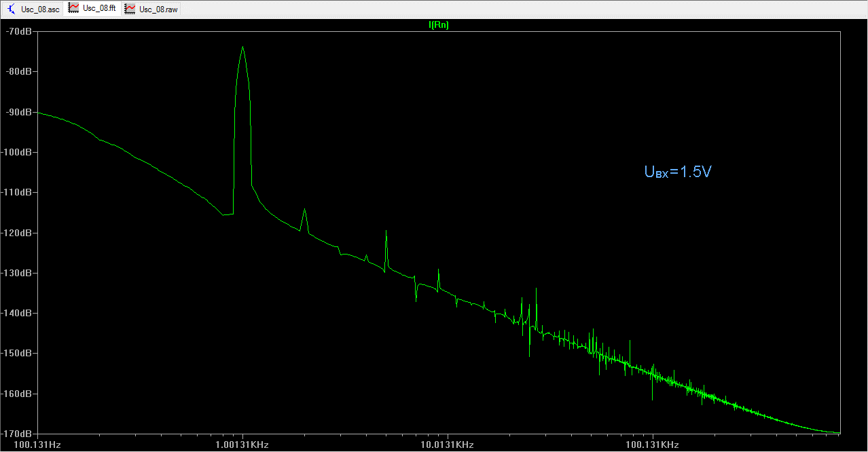Click the -150dB axis label
The image size is (868, 452).
16,354
